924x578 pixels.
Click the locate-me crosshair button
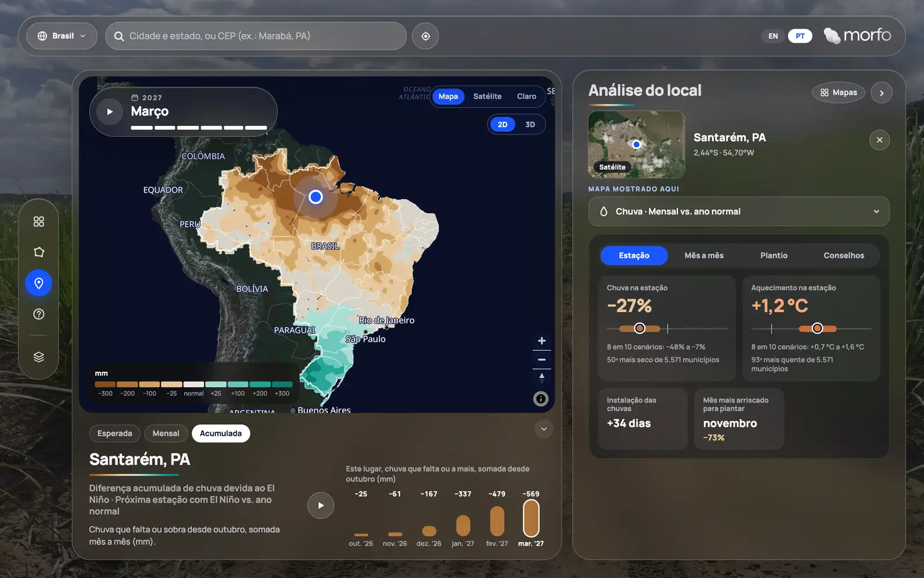pyautogui.click(x=426, y=36)
